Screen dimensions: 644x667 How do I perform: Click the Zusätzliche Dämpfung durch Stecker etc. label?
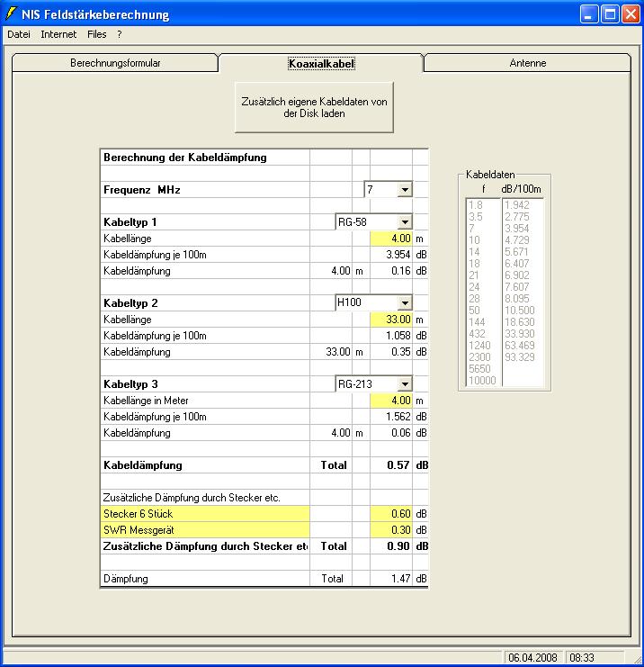pyautogui.click(x=192, y=498)
